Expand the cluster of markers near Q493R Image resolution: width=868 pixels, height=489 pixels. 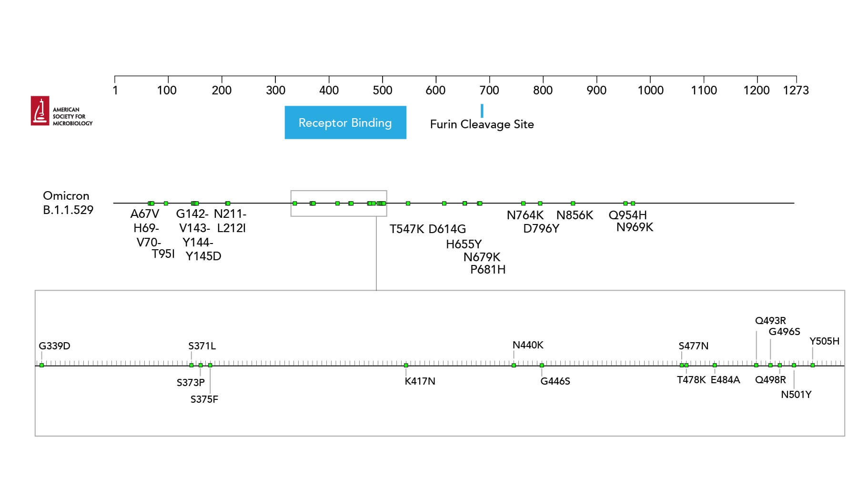coord(757,366)
